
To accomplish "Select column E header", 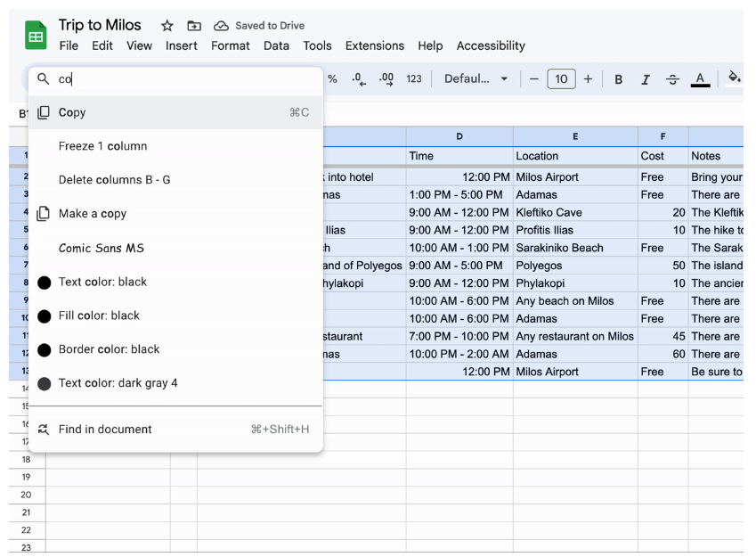I will click(575, 136).
